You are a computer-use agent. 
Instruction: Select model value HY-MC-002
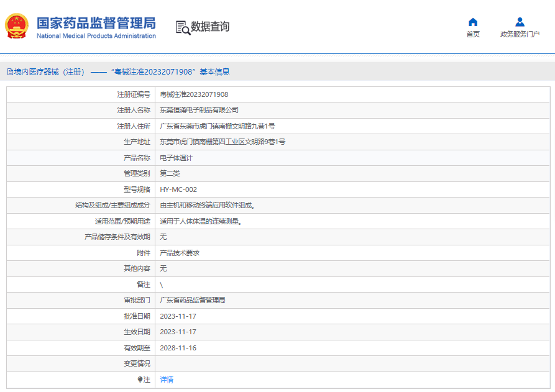click(x=178, y=189)
